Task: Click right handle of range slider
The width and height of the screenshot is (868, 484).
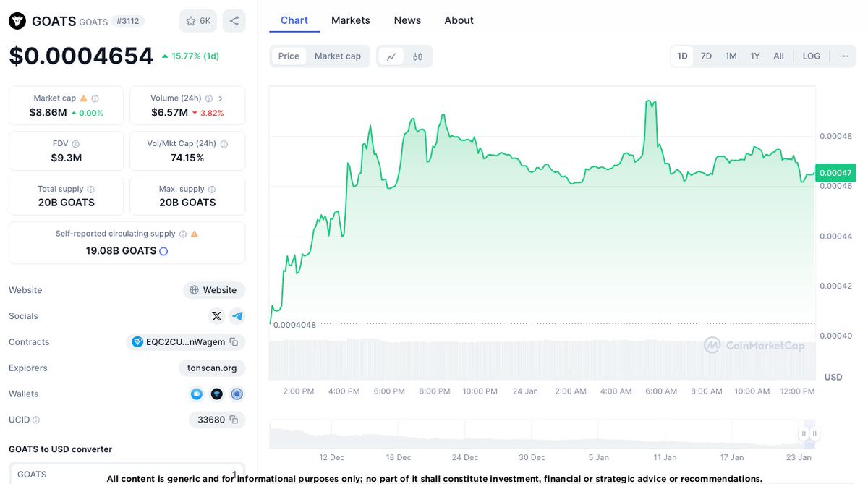Action: point(814,434)
